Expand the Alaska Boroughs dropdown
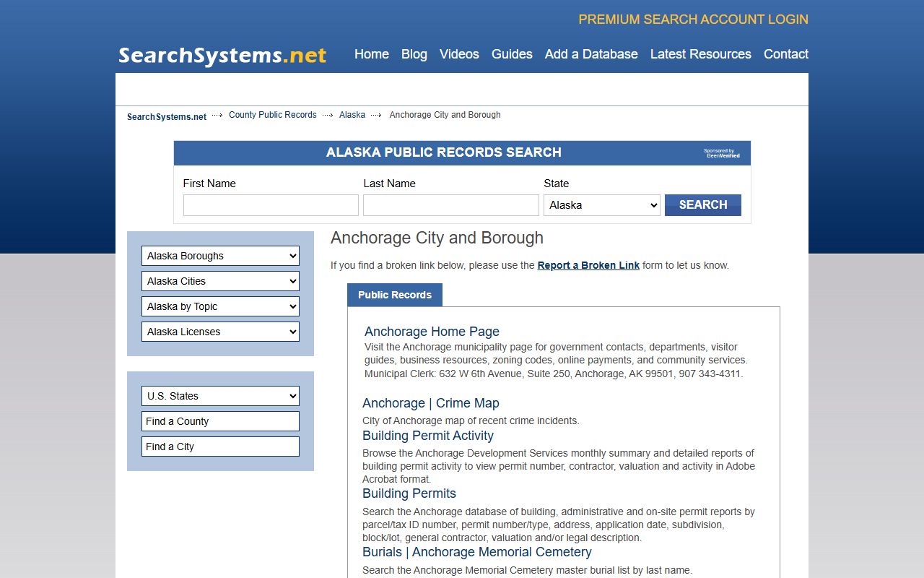Viewport: 924px width, 578px height. coord(220,256)
